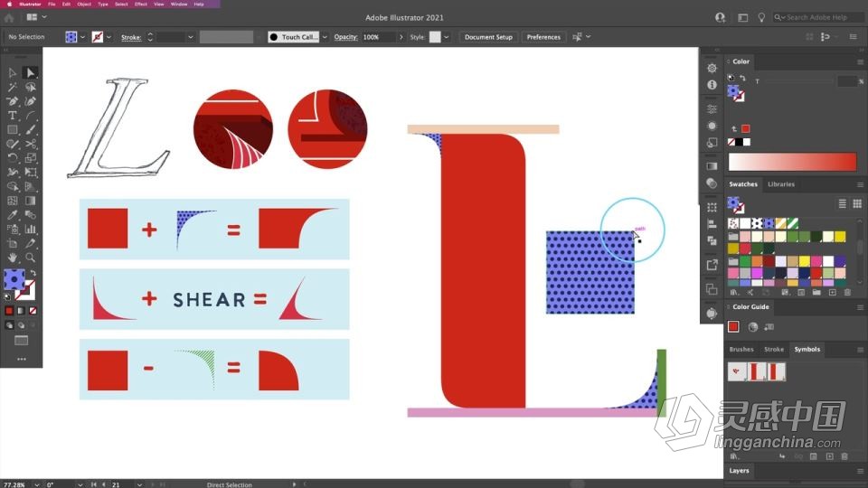This screenshot has width=868, height=488.
Task: Select the Artboard tool
Action: tap(12, 243)
